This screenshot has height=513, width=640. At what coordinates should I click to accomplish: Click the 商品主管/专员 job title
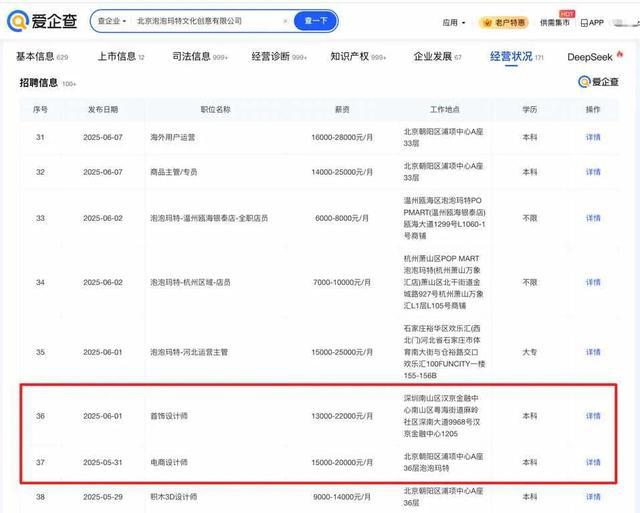tap(173, 172)
